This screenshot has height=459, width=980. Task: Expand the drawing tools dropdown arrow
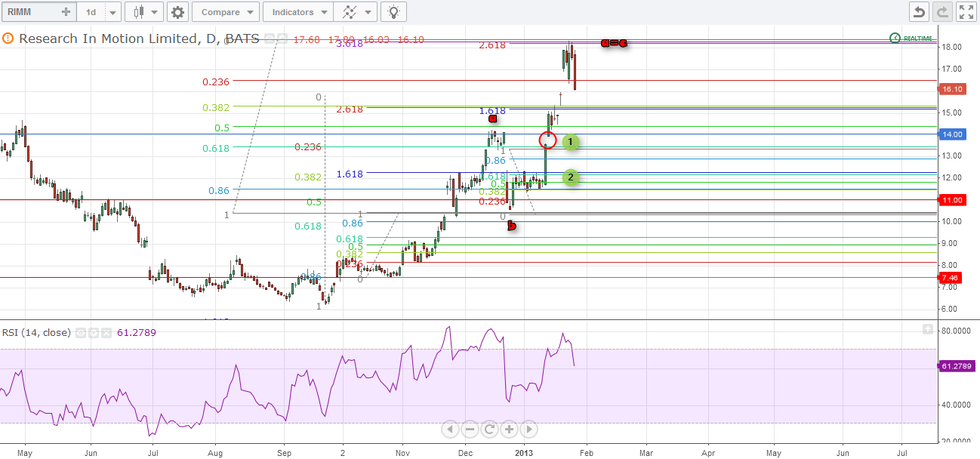click(368, 12)
